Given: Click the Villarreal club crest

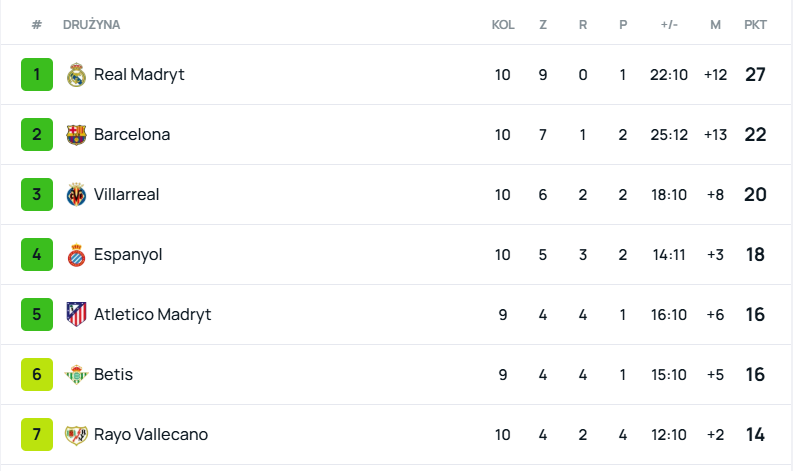Looking at the screenshot, I should [x=76, y=195].
